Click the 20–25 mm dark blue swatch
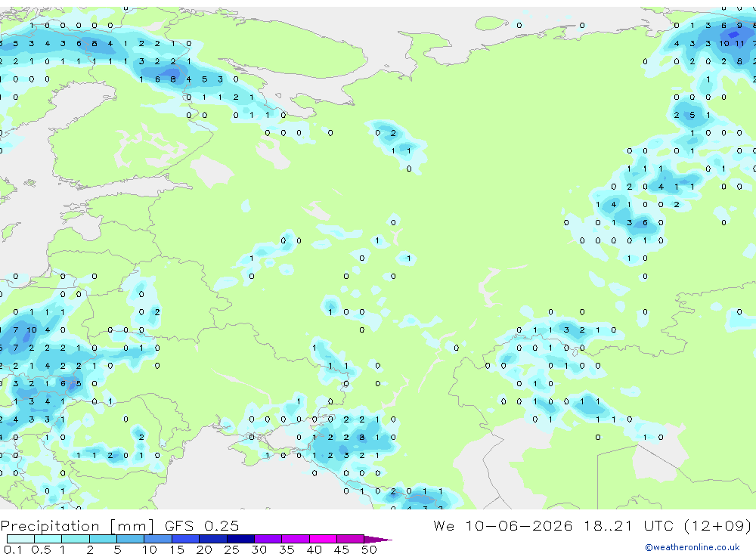Screen dimensions: 756x554 point(212,539)
